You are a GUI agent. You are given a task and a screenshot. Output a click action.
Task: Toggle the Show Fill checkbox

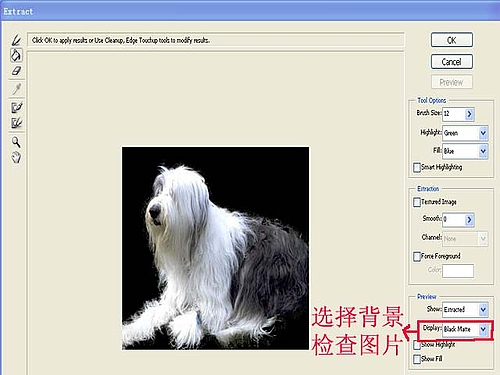[417, 359]
